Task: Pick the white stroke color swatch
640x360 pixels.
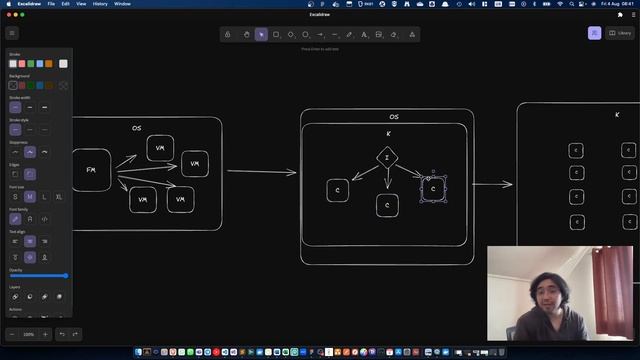Action: [x=13, y=64]
